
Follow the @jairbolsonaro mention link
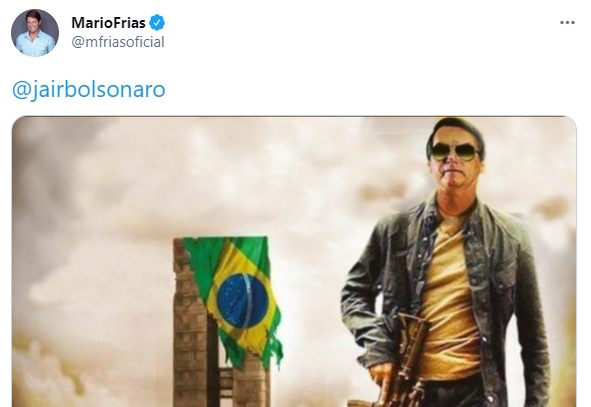click(89, 90)
